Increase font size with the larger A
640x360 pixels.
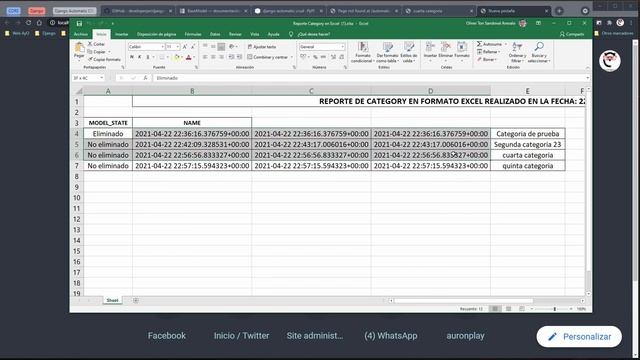pos(185,47)
